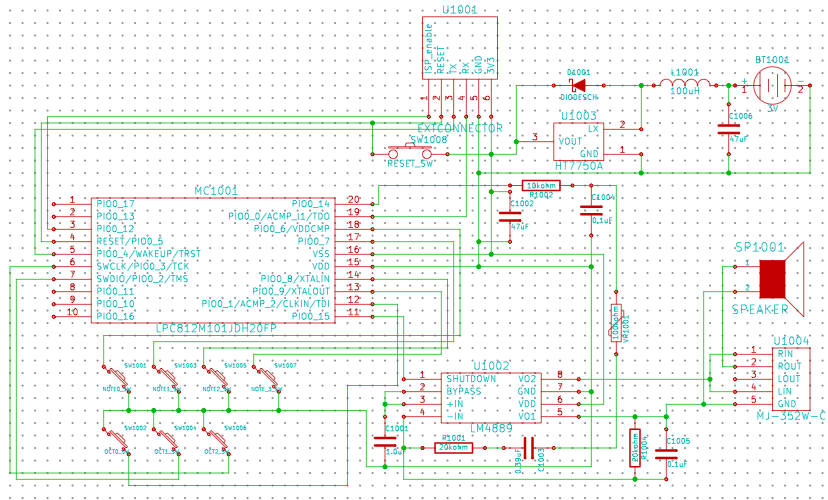Screen dimensions: 828x500
Task: Select the SW1005 note switch symbol
Action: pyautogui.click(x=216, y=378)
